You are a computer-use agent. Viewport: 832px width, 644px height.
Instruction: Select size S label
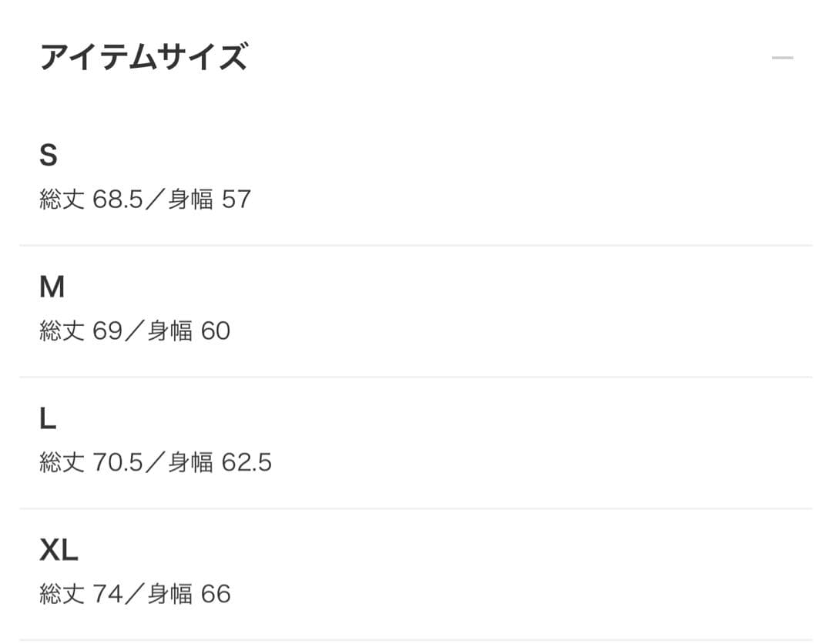point(49,156)
